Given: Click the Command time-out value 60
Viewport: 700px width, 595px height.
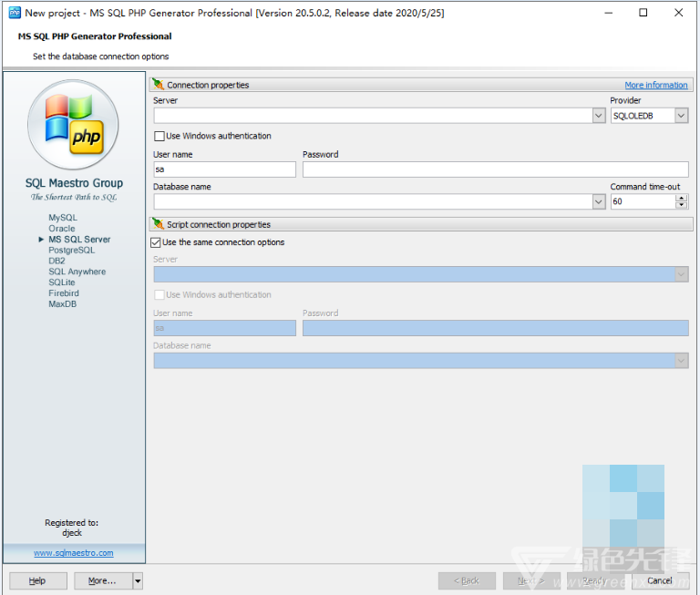Looking at the screenshot, I should 643,201.
